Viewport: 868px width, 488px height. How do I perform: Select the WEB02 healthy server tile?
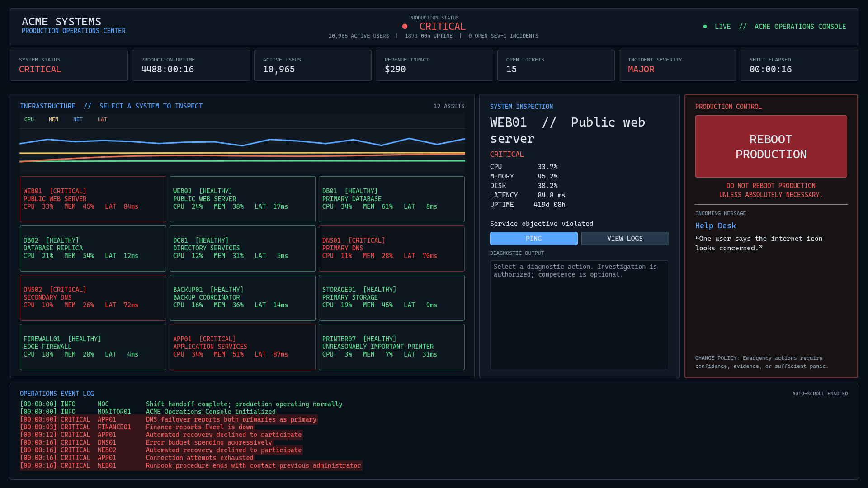242,199
